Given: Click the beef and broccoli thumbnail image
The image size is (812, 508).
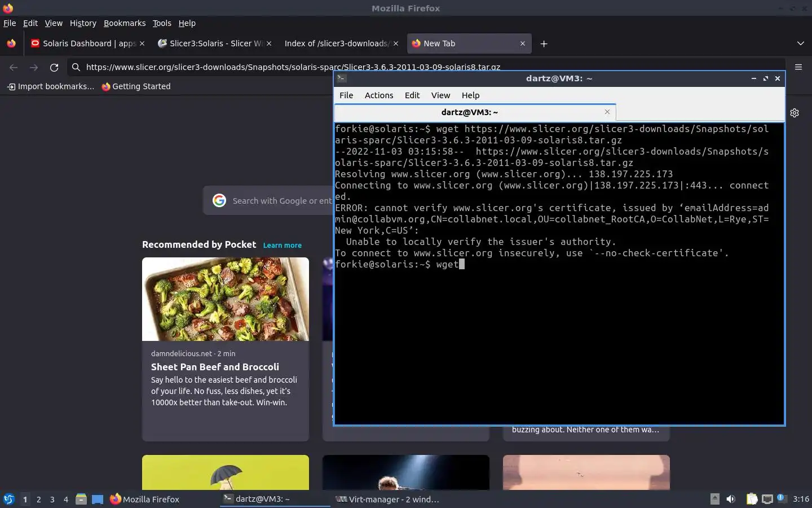Looking at the screenshot, I should [226, 299].
